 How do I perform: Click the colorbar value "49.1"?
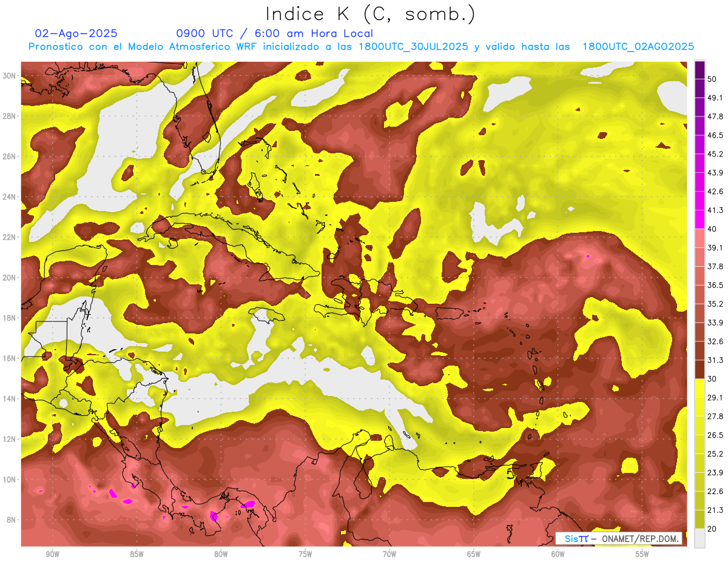(715, 98)
